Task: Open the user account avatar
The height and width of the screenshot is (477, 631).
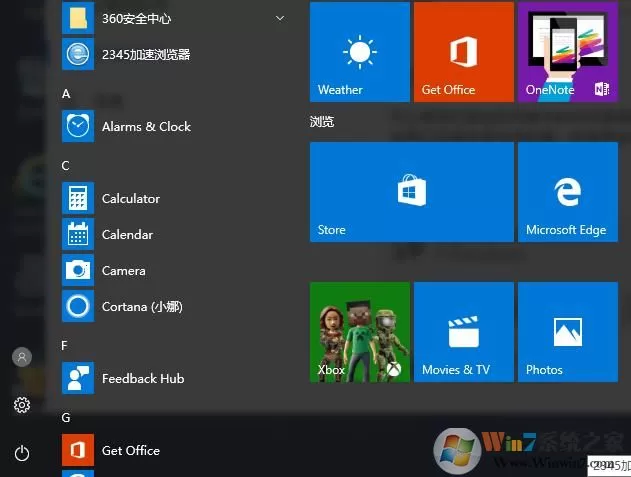Action: tap(22, 357)
